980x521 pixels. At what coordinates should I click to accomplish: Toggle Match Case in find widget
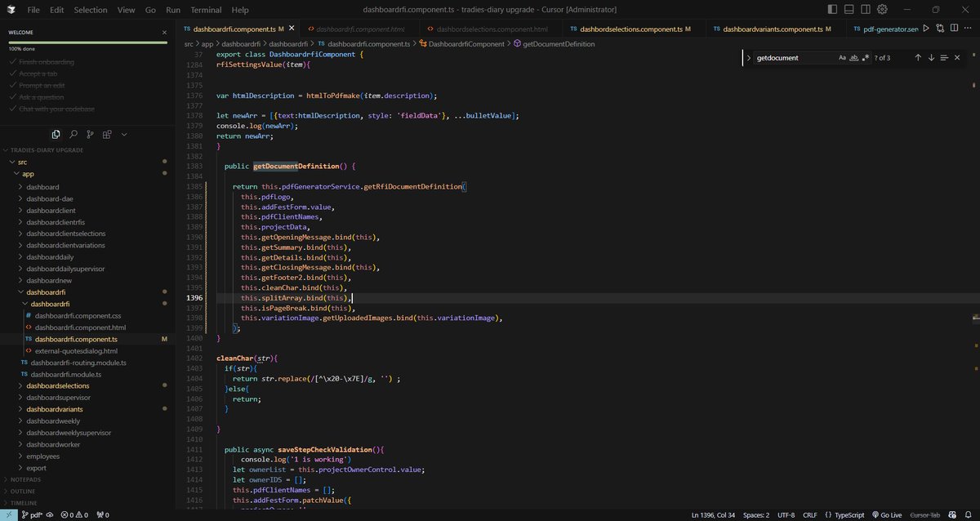tap(843, 58)
